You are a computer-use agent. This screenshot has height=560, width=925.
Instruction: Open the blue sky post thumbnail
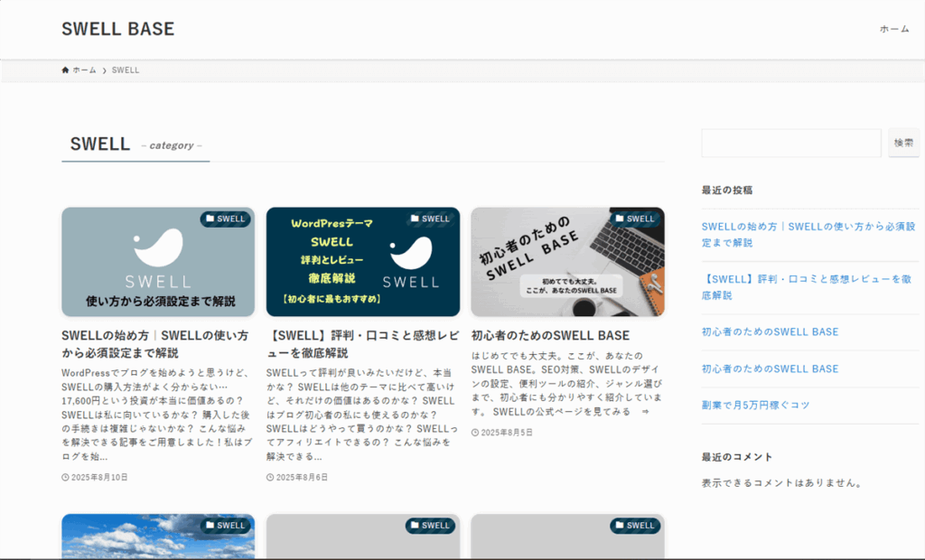point(158,537)
